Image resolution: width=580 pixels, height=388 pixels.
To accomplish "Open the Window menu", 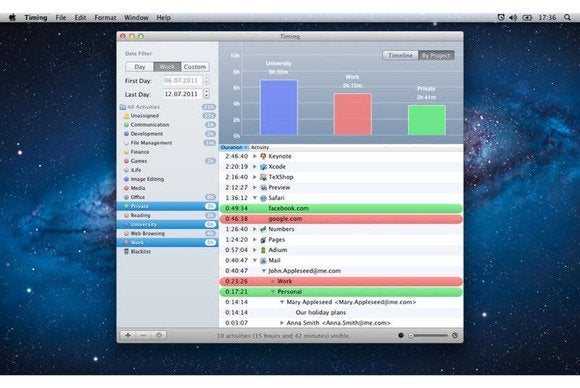I will [136, 17].
